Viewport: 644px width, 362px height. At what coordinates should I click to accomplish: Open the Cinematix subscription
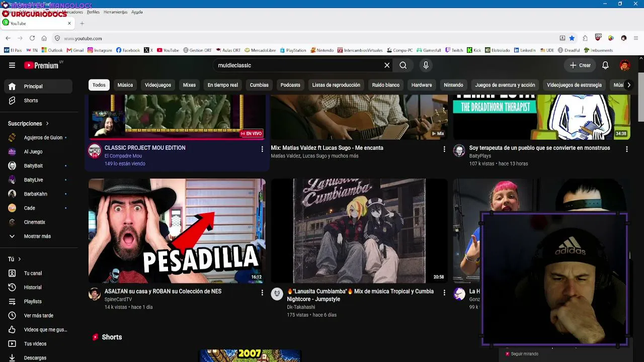38,222
